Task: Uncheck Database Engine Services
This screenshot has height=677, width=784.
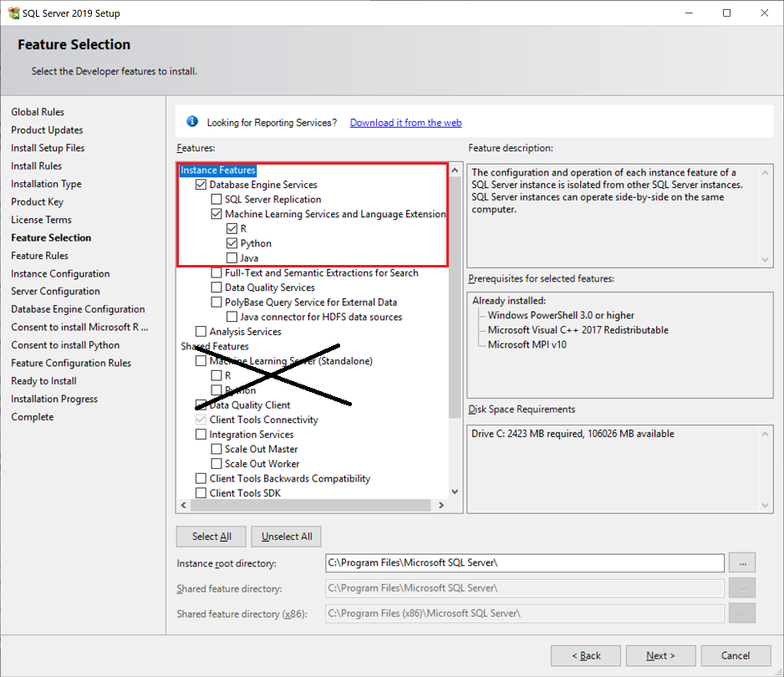Action: 200,185
